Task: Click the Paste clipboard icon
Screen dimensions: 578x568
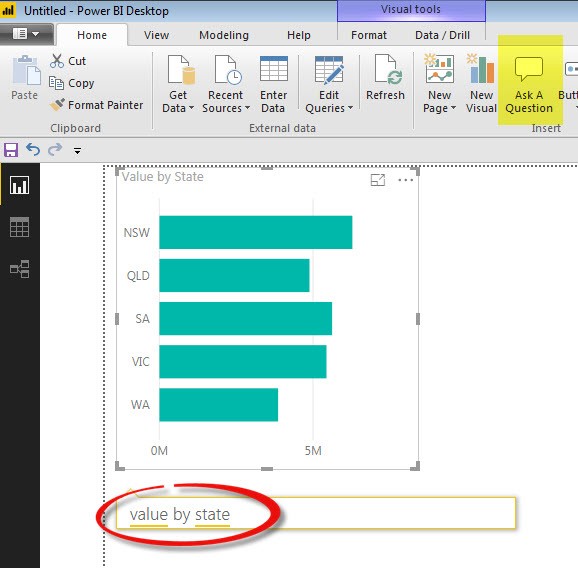Action: 26,71
